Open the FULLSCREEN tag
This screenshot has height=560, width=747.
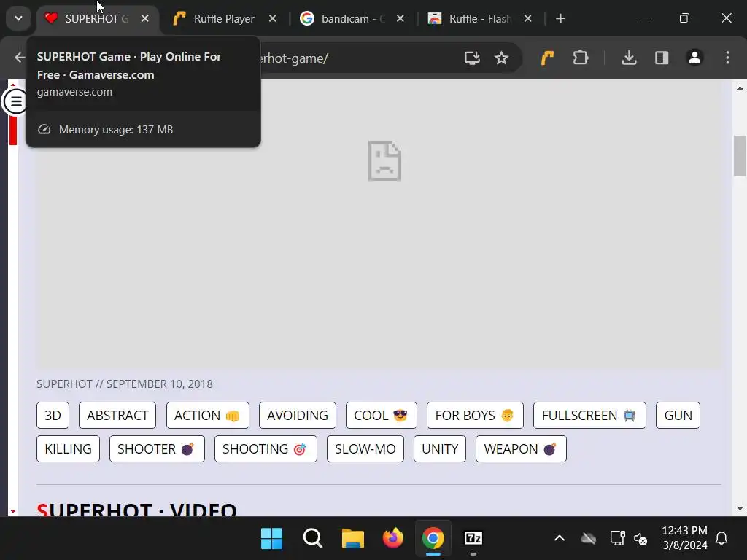(x=589, y=415)
